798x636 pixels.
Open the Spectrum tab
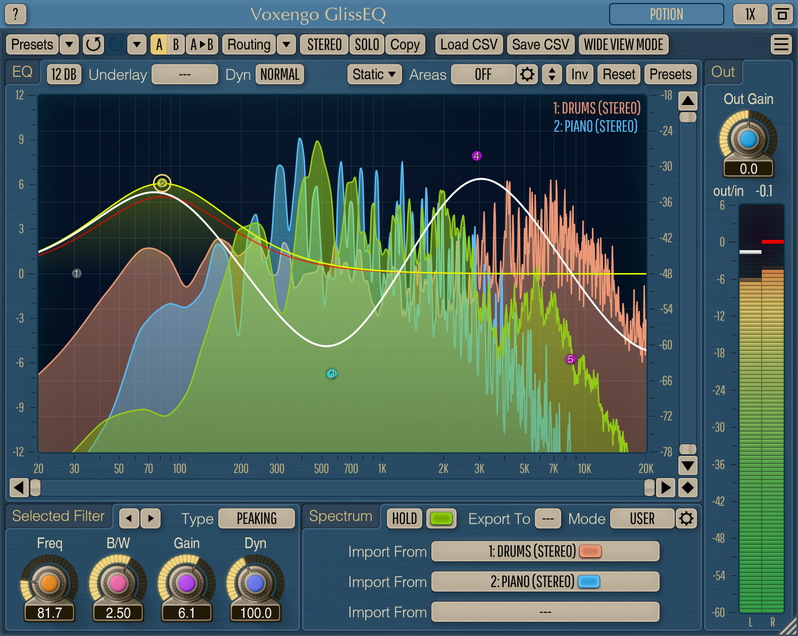click(x=341, y=516)
